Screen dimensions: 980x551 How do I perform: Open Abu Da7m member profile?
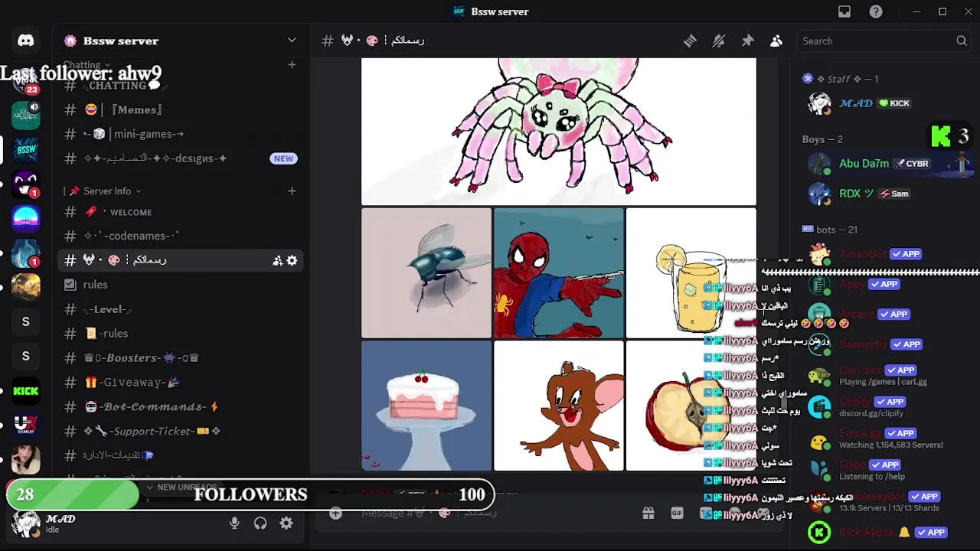[888, 163]
